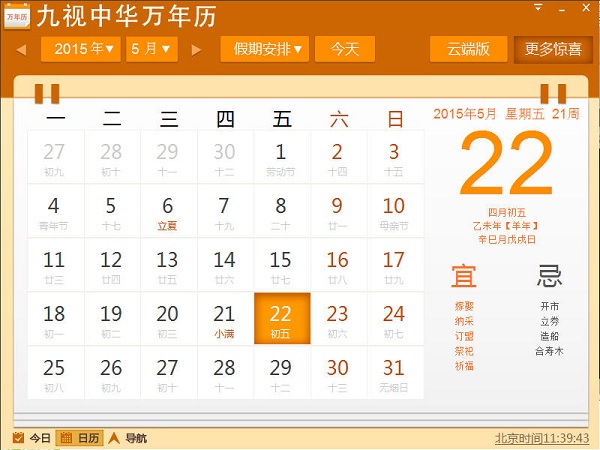Viewport: 600px width, 450px height.
Task: Select greyed April 28 初十 cell
Action: [x=112, y=157]
